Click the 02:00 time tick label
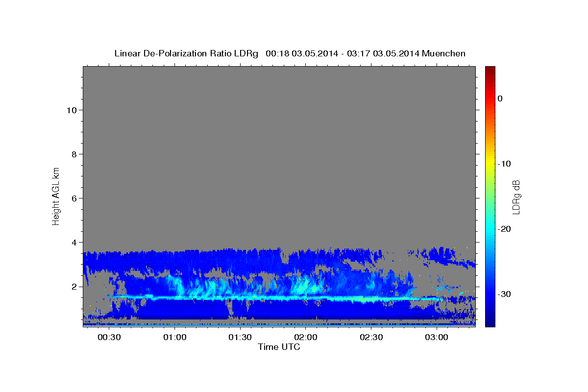 (306, 338)
